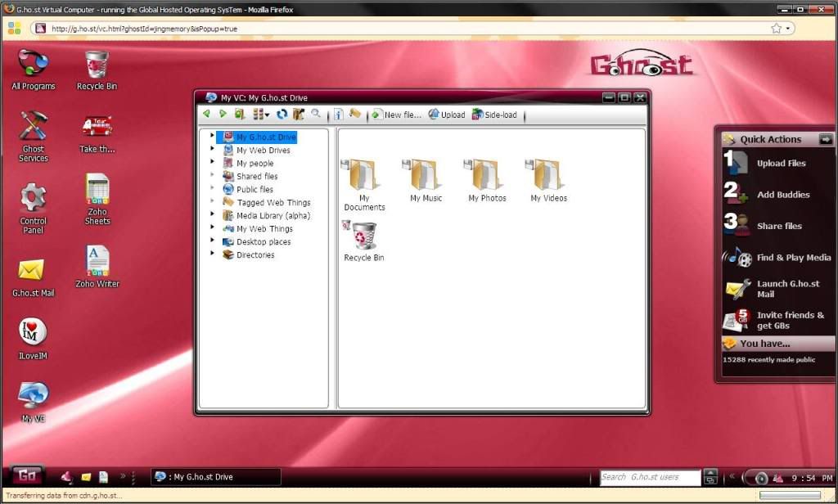Open the My VC desktop icon

tap(33, 402)
